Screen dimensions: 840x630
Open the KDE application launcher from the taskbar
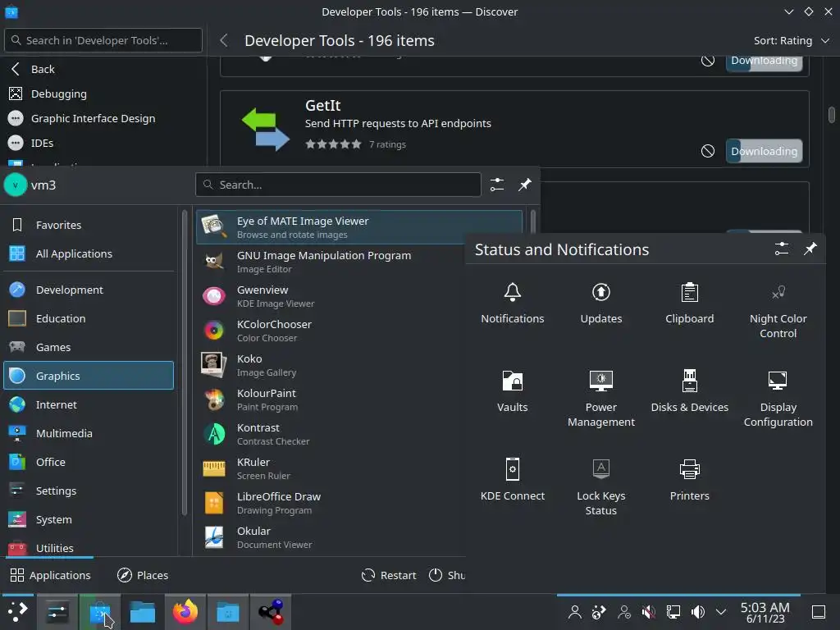[17, 612]
